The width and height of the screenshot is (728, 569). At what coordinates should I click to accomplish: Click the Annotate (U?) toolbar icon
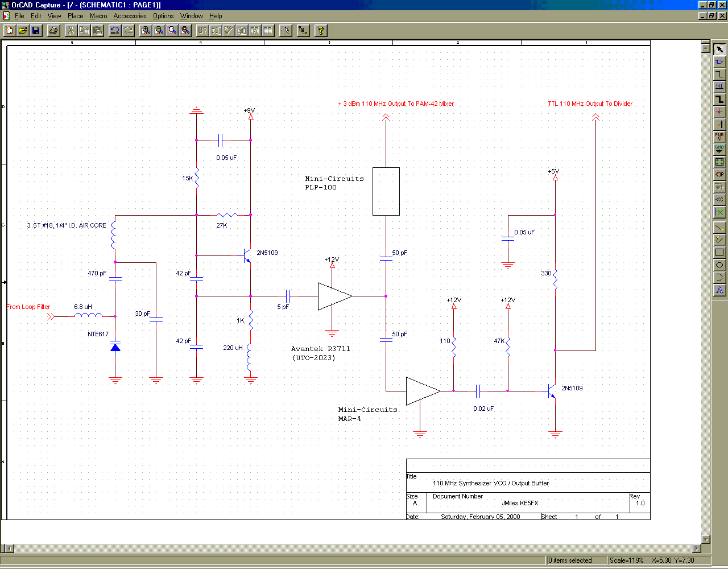(202, 30)
